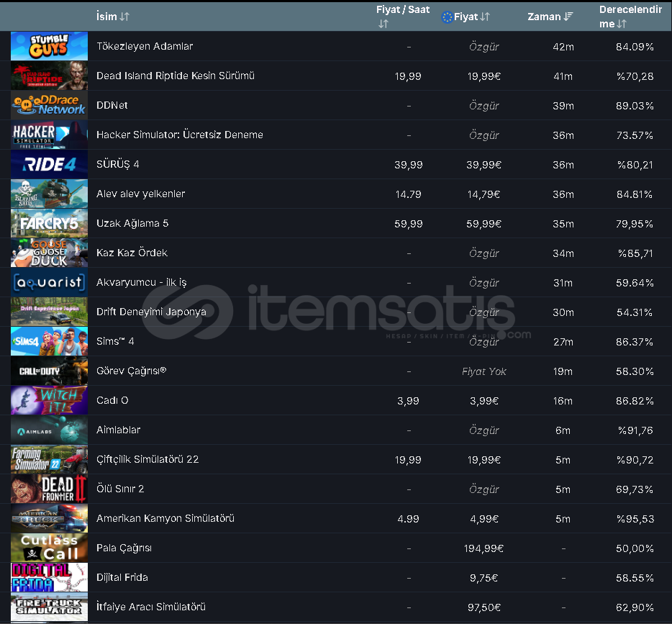Click the 42m playtime for Tökezleyen Adamlar
This screenshot has height=624, width=672.
563,48
